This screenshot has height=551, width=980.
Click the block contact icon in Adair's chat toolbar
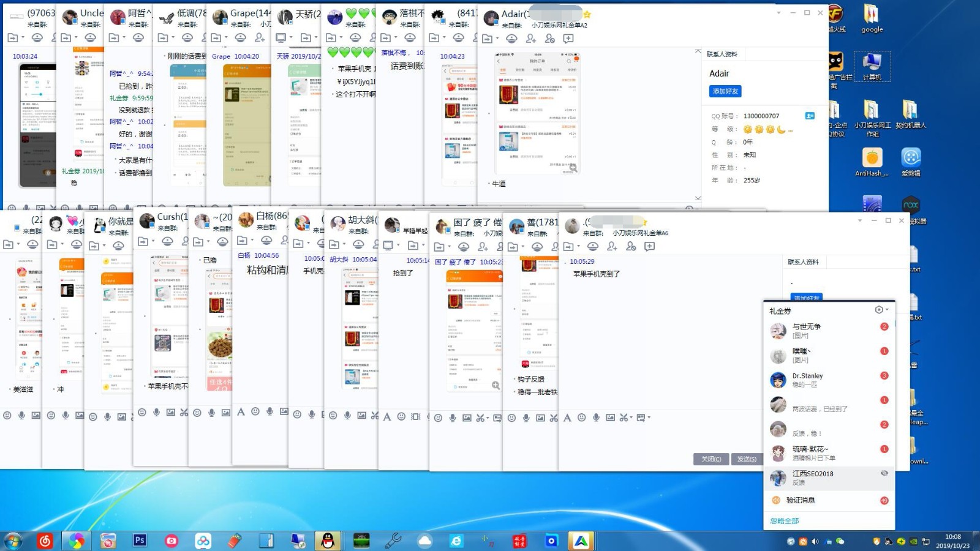[x=549, y=39]
